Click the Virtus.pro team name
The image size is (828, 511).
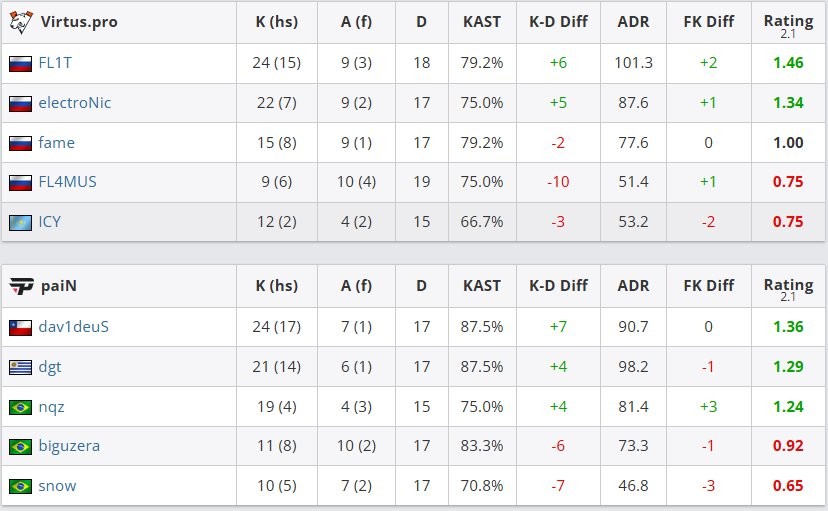tap(79, 22)
